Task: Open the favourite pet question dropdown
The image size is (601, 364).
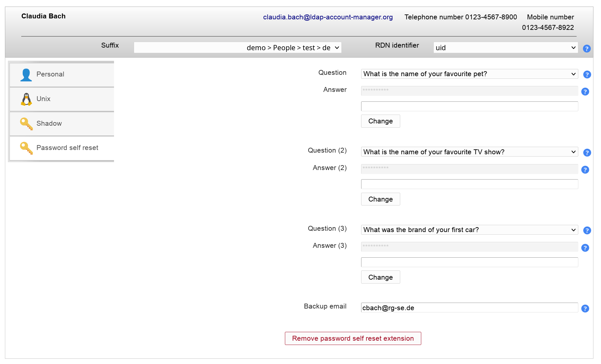Action: click(x=469, y=74)
